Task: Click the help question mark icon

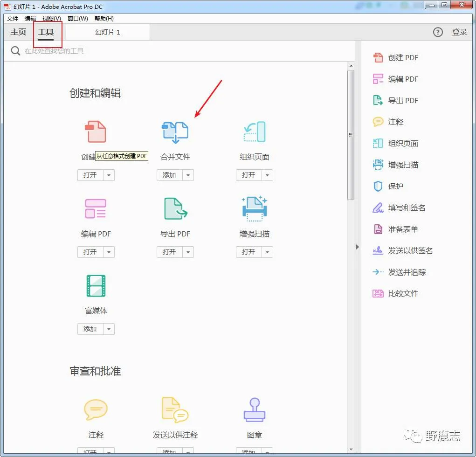Action: pyautogui.click(x=438, y=32)
